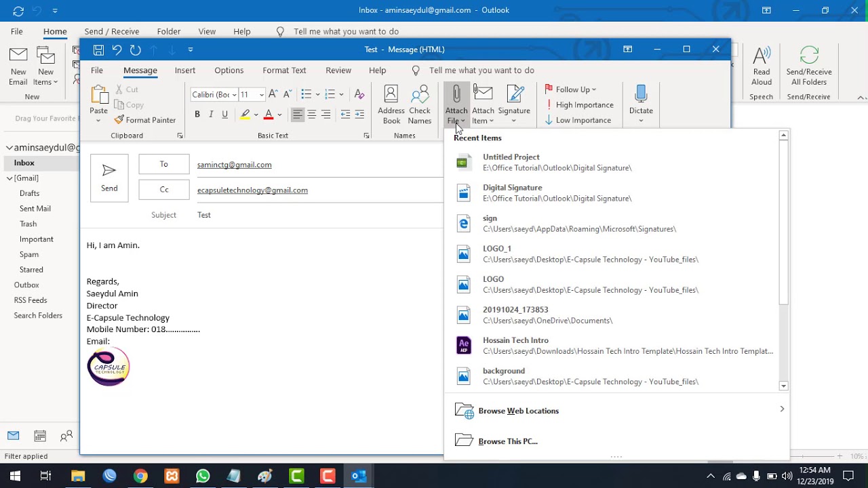Image resolution: width=868 pixels, height=488 pixels.
Task: Activate the Format Painter tool
Action: click(x=145, y=120)
